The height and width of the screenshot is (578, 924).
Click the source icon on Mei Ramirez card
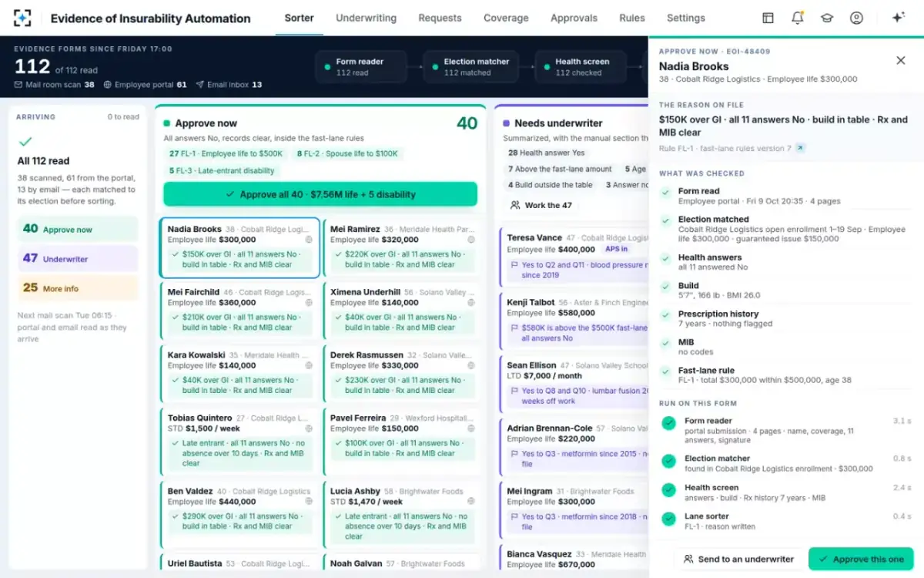tap(471, 240)
